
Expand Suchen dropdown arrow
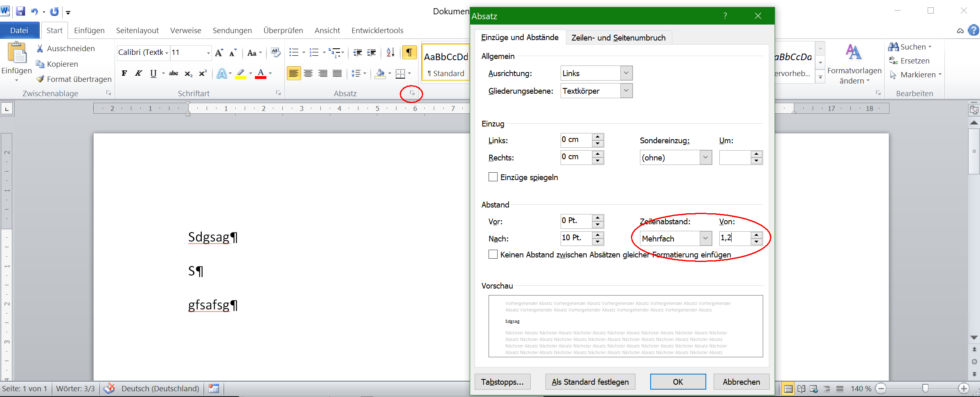(x=930, y=47)
